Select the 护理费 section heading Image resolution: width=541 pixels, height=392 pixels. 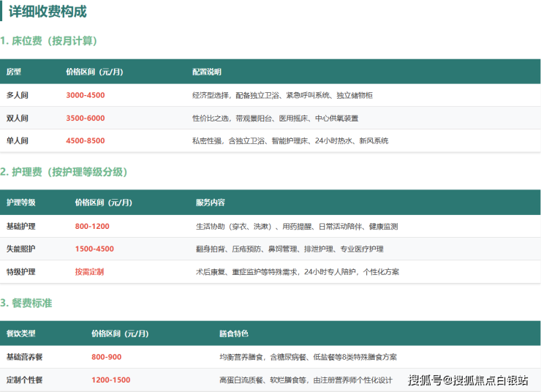tap(64, 172)
